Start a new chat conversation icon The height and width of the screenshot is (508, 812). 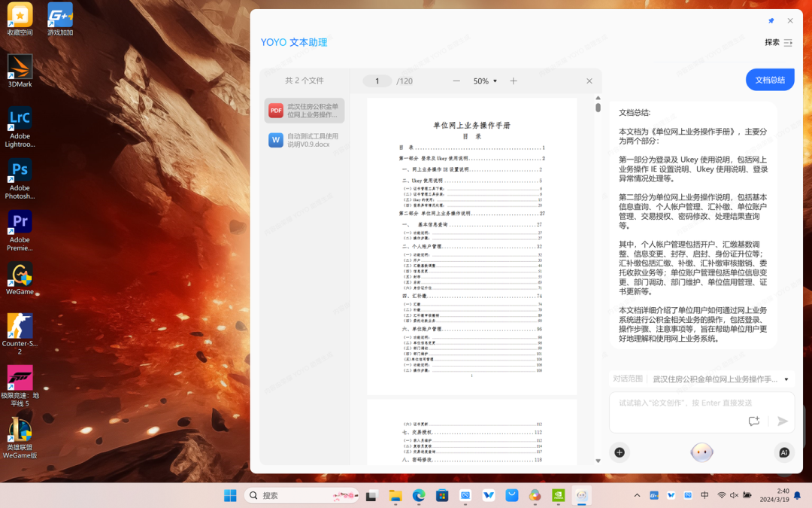pos(754,421)
